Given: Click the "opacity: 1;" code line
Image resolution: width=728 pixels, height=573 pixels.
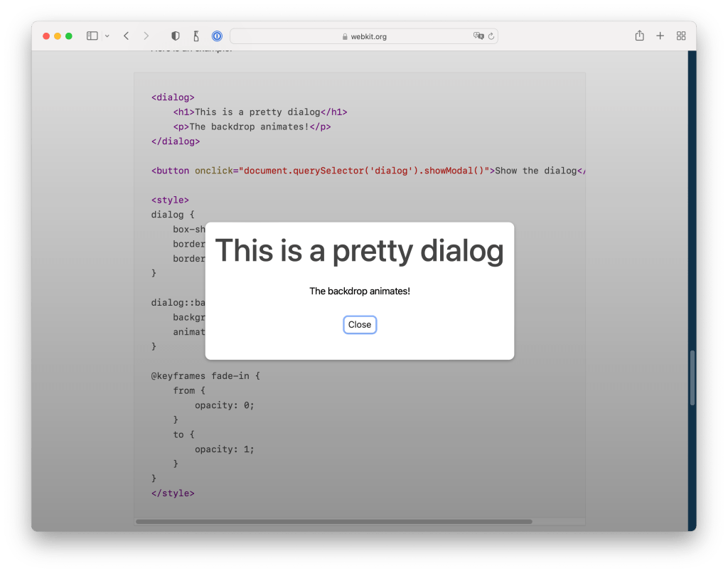Looking at the screenshot, I should pyautogui.click(x=224, y=449).
